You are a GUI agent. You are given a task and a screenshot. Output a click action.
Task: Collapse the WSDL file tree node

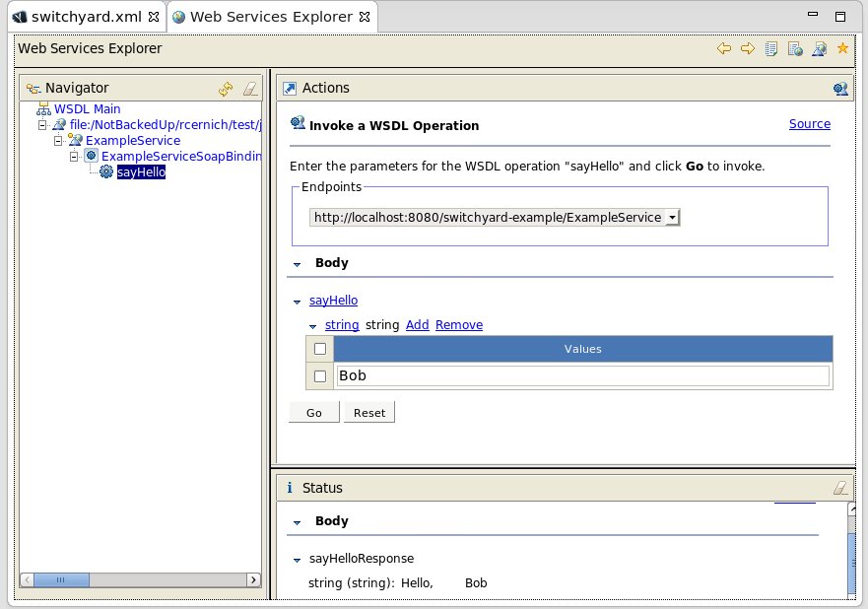42,125
